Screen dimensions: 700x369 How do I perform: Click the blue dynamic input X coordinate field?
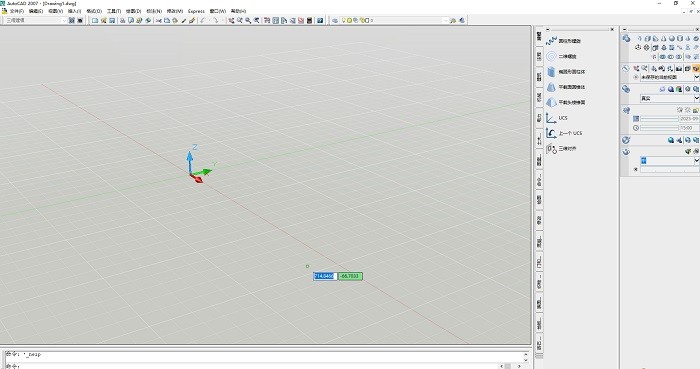pyautogui.click(x=325, y=276)
